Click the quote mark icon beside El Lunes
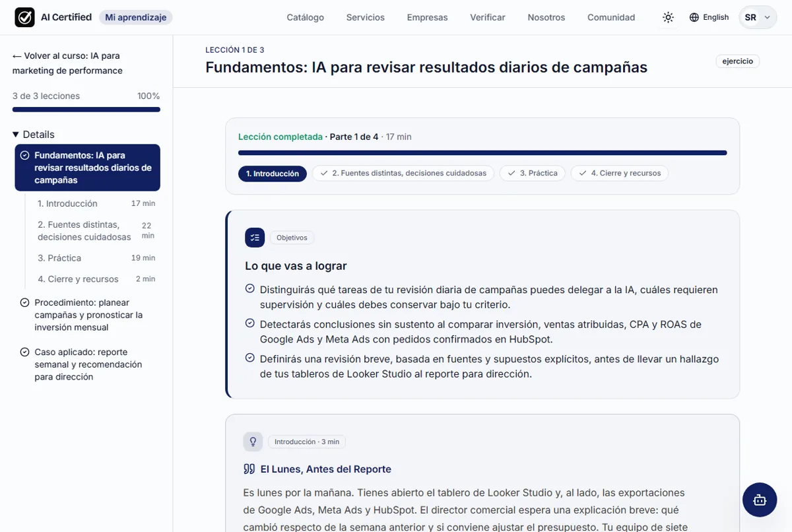 (x=249, y=469)
